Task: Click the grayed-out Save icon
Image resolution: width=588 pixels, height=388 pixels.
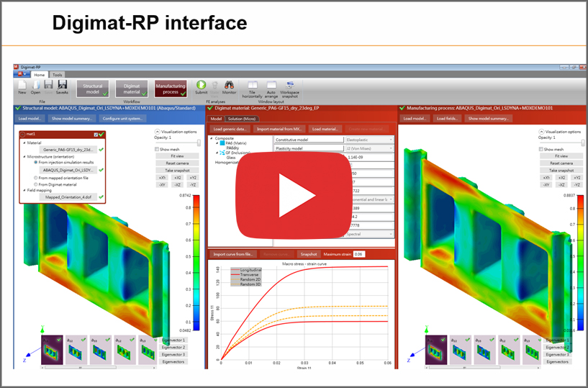Action: tap(48, 85)
